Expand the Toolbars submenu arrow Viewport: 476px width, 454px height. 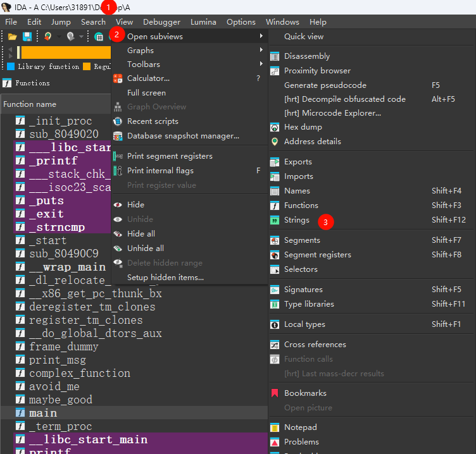pyautogui.click(x=261, y=64)
